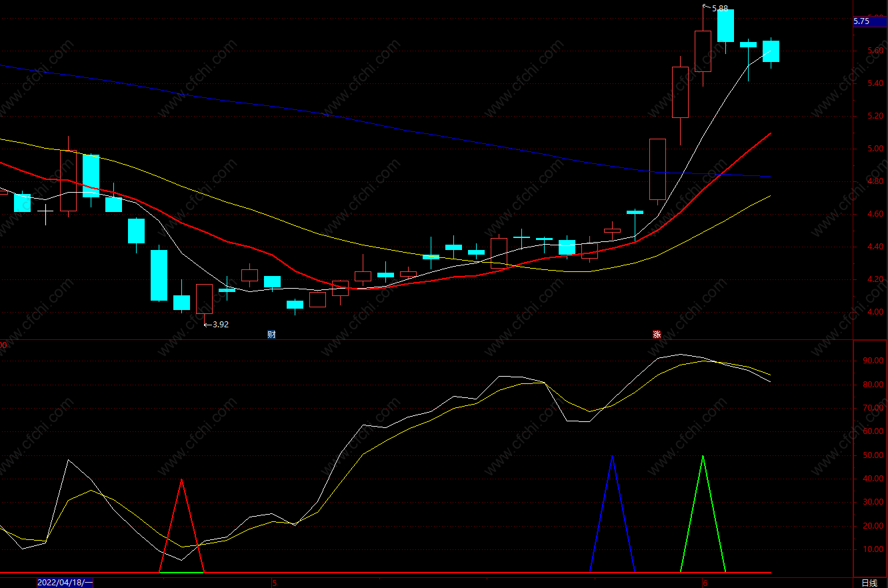Click the green triangle signal in indicator panel

coord(703,513)
